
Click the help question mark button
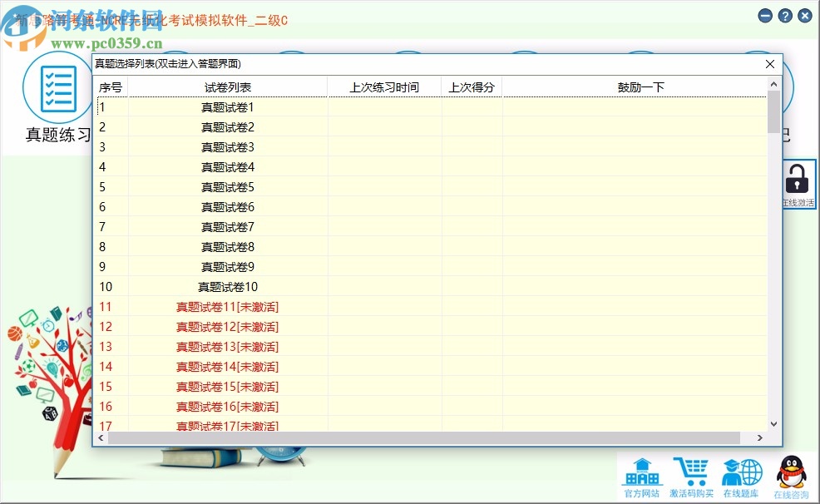(x=785, y=16)
